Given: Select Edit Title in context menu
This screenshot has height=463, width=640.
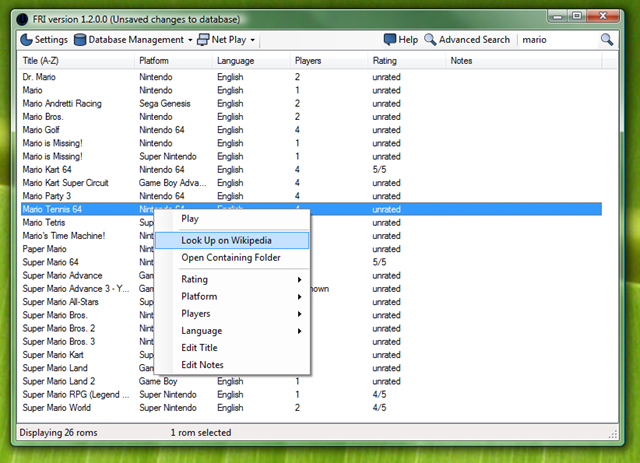Looking at the screenshot, I should pyautogui.click(x=232, y=348).
